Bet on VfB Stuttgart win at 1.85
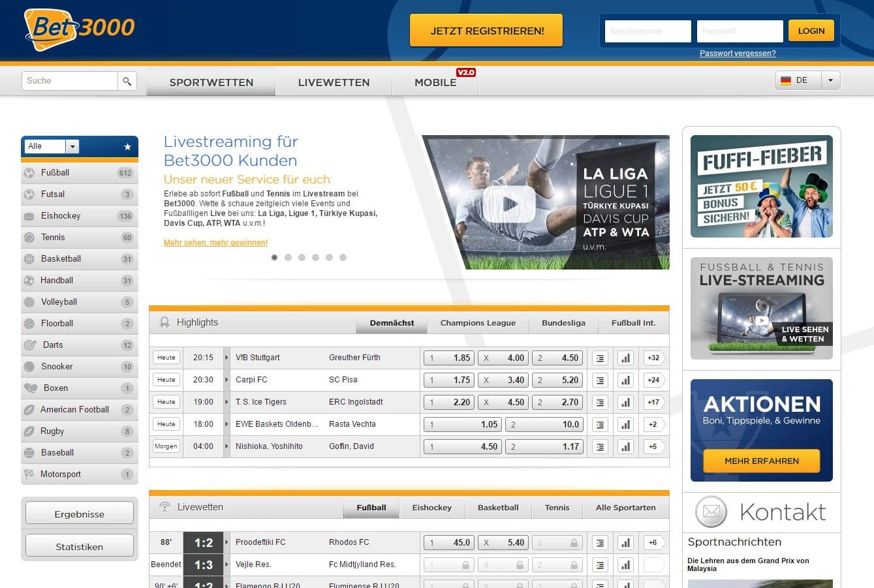The height and width of the screenshot is (588, 874). click(x=448, y=358)
